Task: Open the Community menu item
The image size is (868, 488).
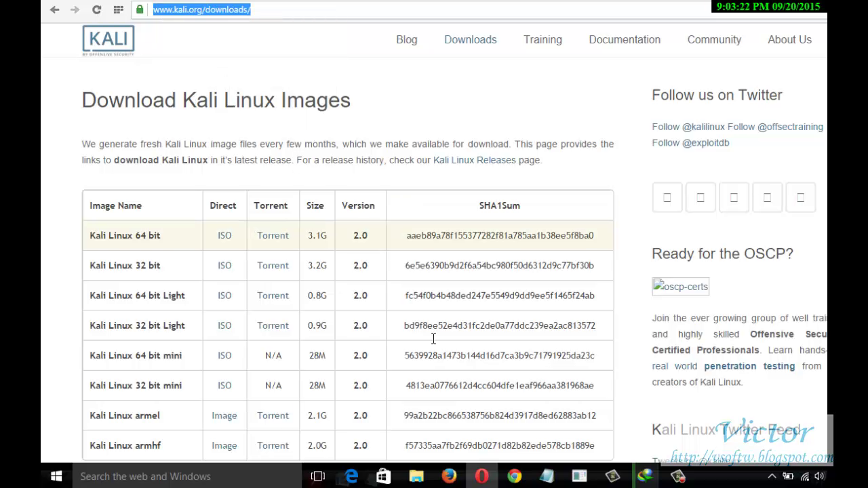Action: pyautogui.click(x=714, y=39)
